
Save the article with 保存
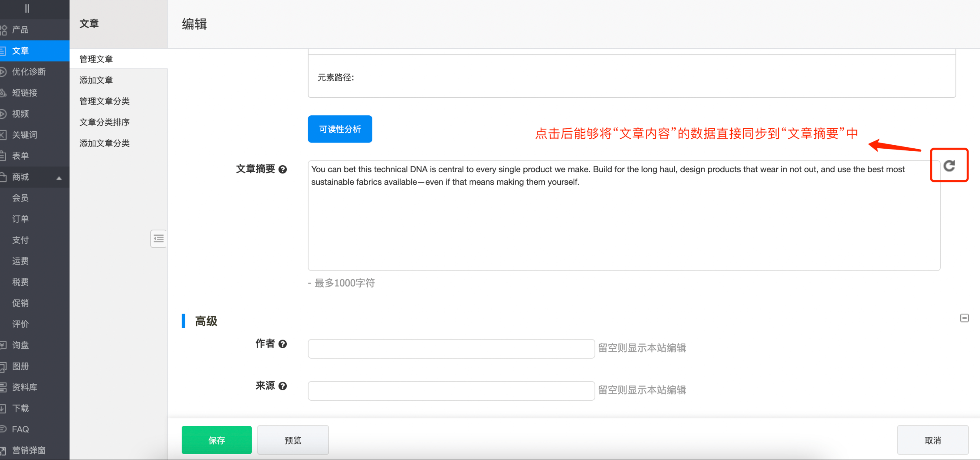pos(216,440)
